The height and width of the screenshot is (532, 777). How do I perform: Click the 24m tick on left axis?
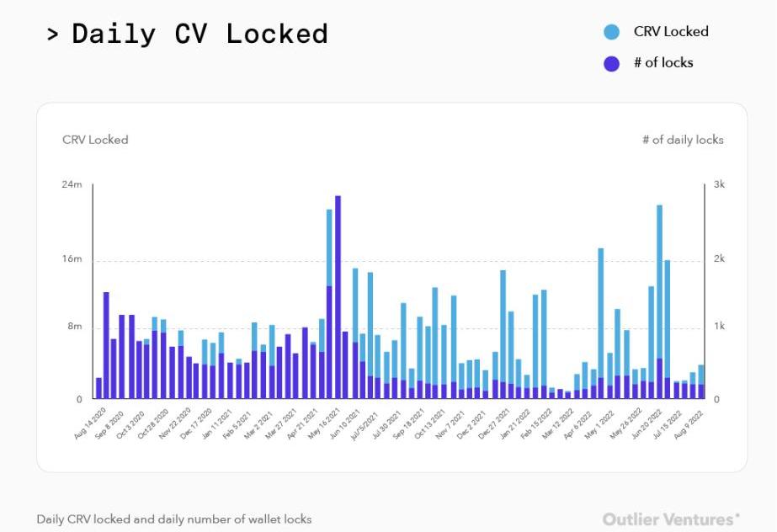click(73, 184)
